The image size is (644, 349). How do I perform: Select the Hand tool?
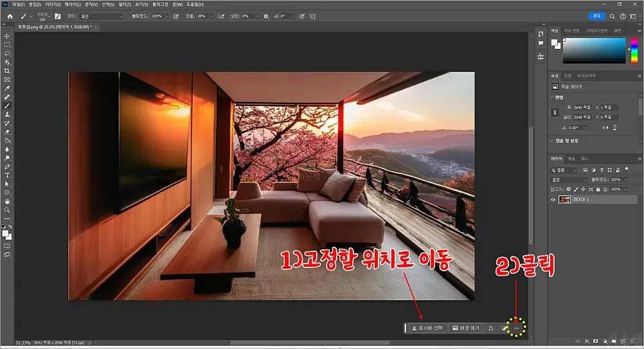click(7, 201)
